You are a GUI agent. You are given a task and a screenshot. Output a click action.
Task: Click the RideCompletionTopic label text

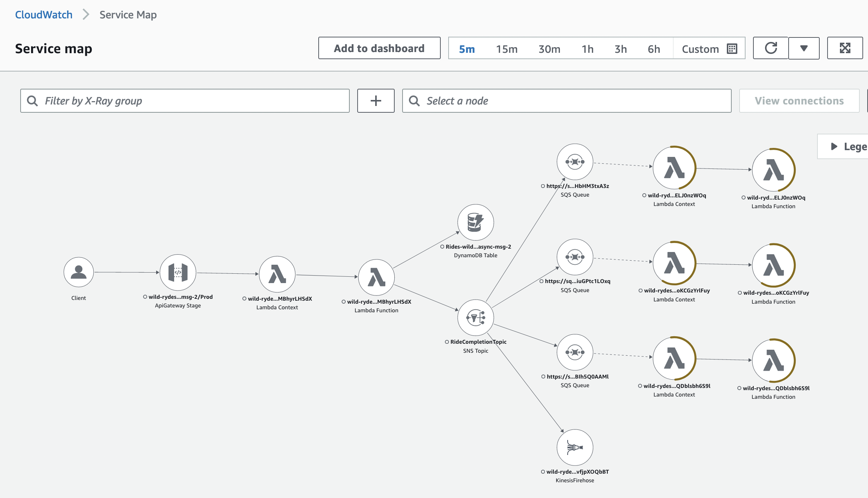pyautogui.click(x=478, y=342)
